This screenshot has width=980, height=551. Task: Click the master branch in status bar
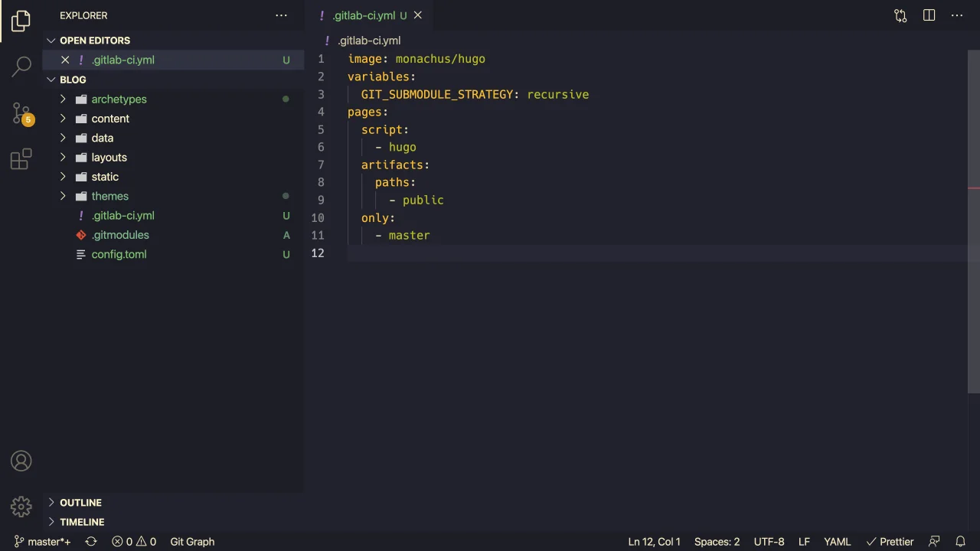pos(43,542)
